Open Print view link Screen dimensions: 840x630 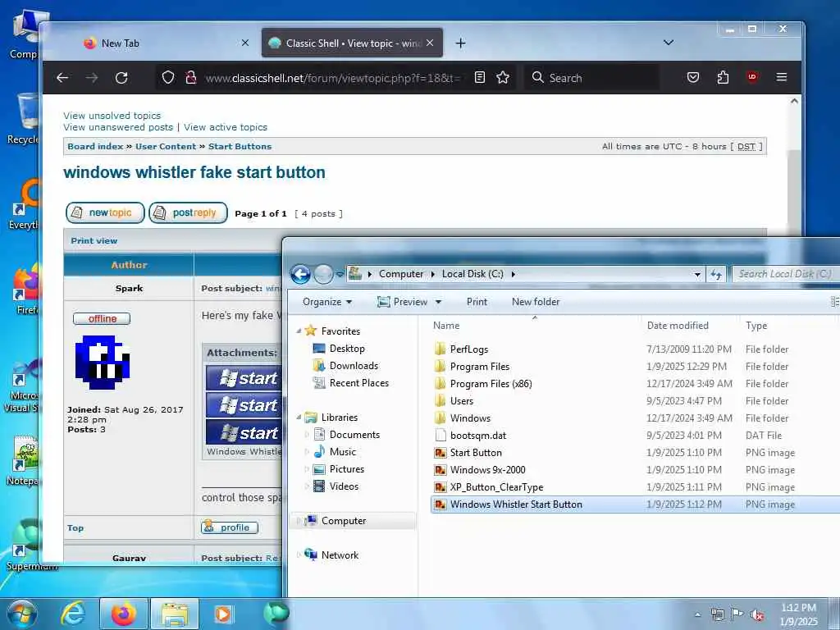click(x=94, y=240)
